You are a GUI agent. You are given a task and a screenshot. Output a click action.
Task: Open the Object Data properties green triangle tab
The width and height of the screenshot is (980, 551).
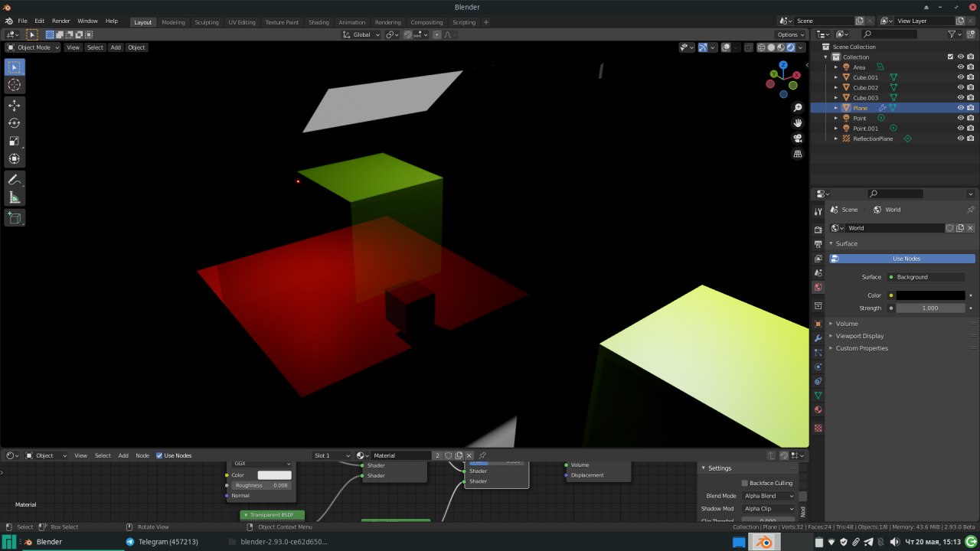818,395
